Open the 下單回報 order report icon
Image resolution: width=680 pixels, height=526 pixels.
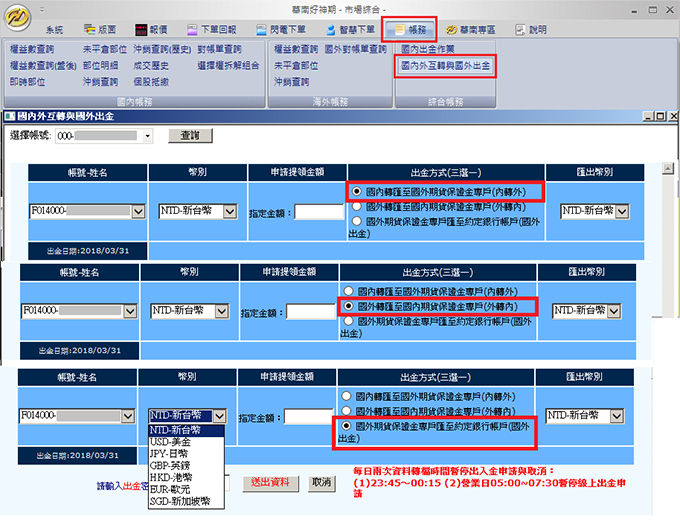point(192,29)
